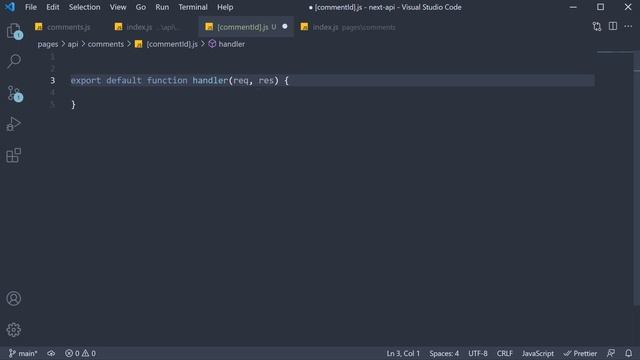
Task: Change CRLF end of line sequence
Action: (x=504, y=353)
